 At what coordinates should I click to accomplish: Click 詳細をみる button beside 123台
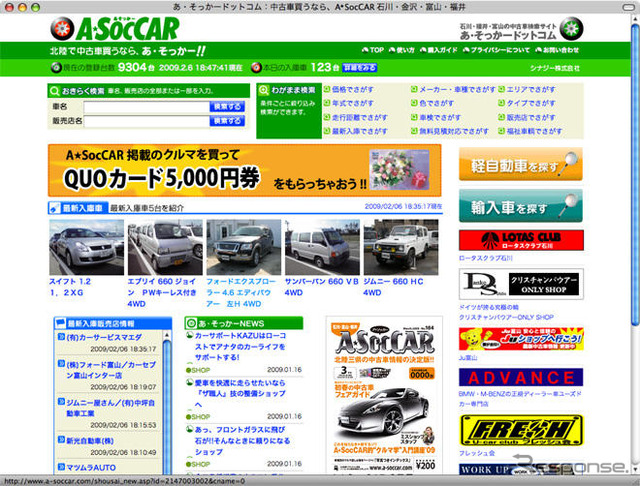coord(360,68)
